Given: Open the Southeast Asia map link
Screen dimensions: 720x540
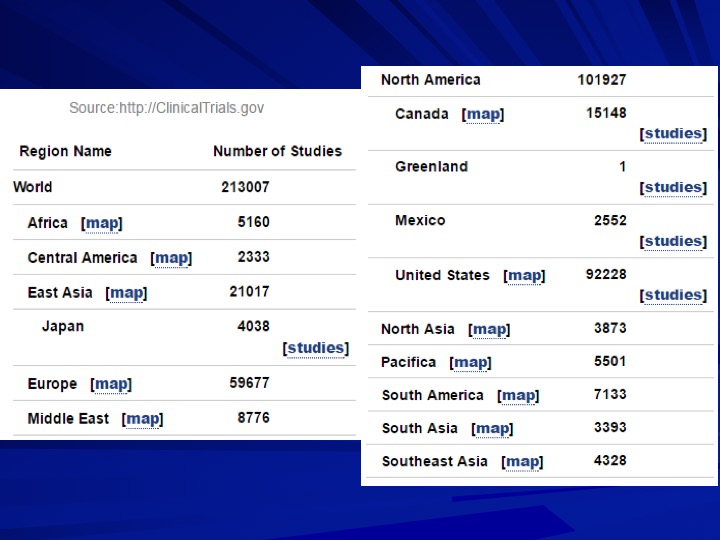Looking at the screenshot, I should click(522, 462).
